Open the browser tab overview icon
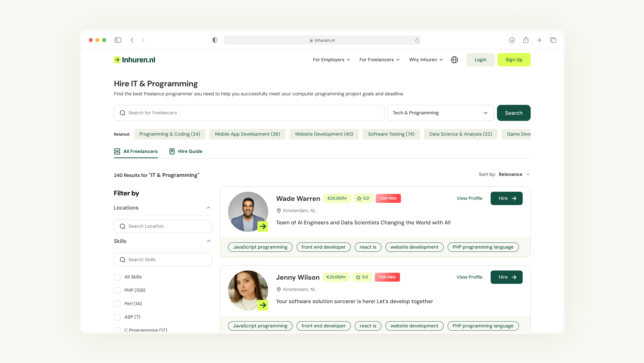The height and width of the screenshot is (363, 644). click(553, 40)
